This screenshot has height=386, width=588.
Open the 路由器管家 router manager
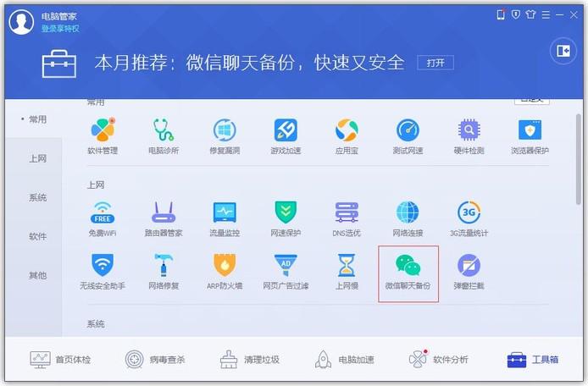point(164,219)
